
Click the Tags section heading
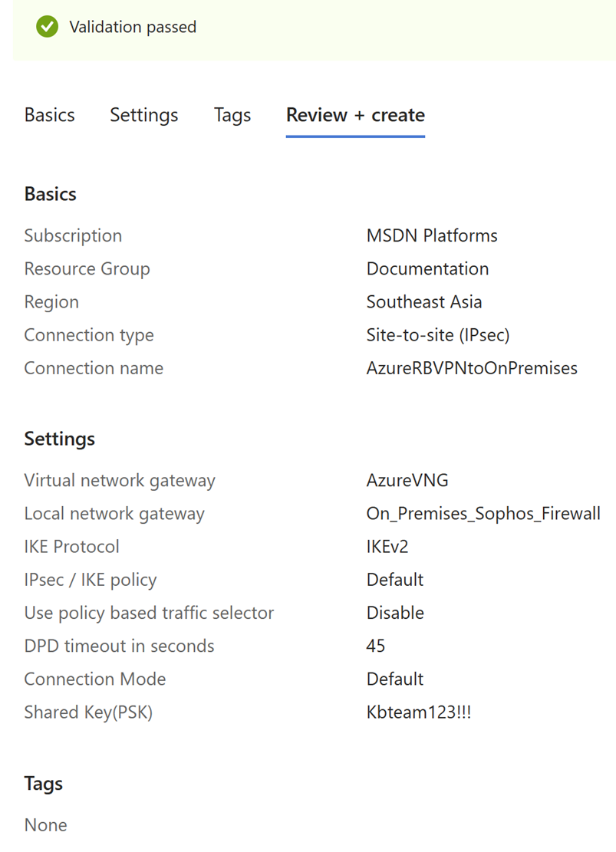point(44,784)
